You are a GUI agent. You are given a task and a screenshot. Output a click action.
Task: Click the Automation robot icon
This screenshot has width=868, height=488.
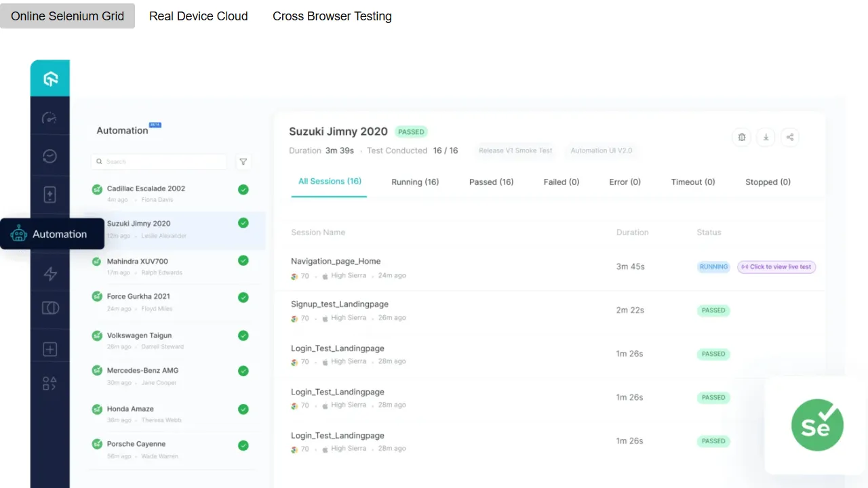coord(18,234)
